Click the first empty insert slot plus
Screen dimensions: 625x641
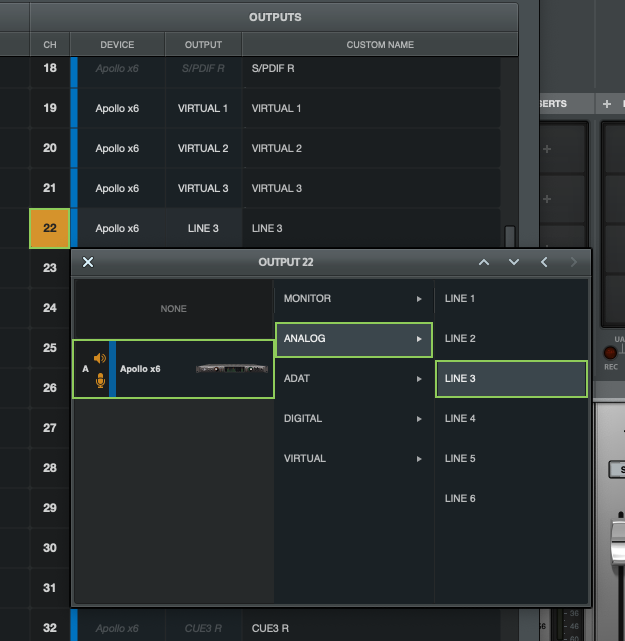[x=546, y=150]
